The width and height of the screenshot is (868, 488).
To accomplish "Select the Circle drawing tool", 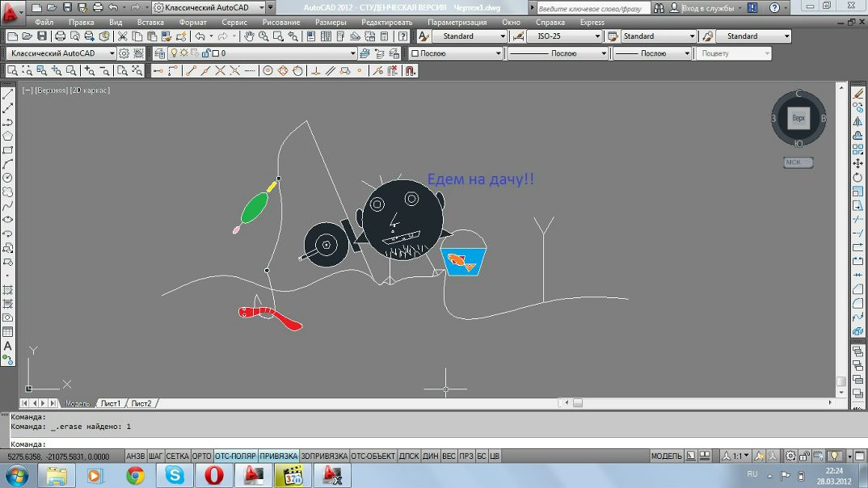I will coord(8,178).
